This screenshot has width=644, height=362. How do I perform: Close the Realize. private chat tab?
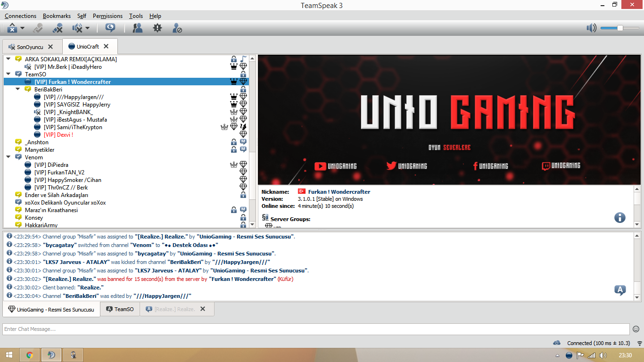coord(203,309)
